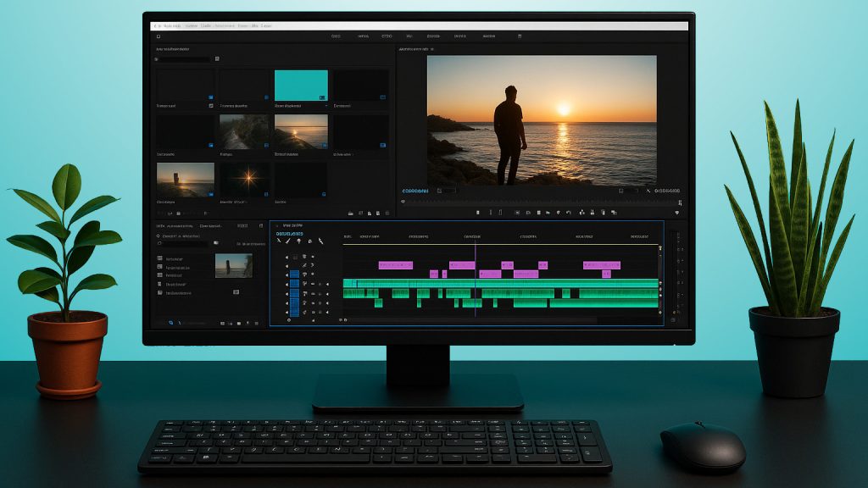868x488 pixels.
Task: Click the list view icon beside the project search field
Action: coord(217,59)
